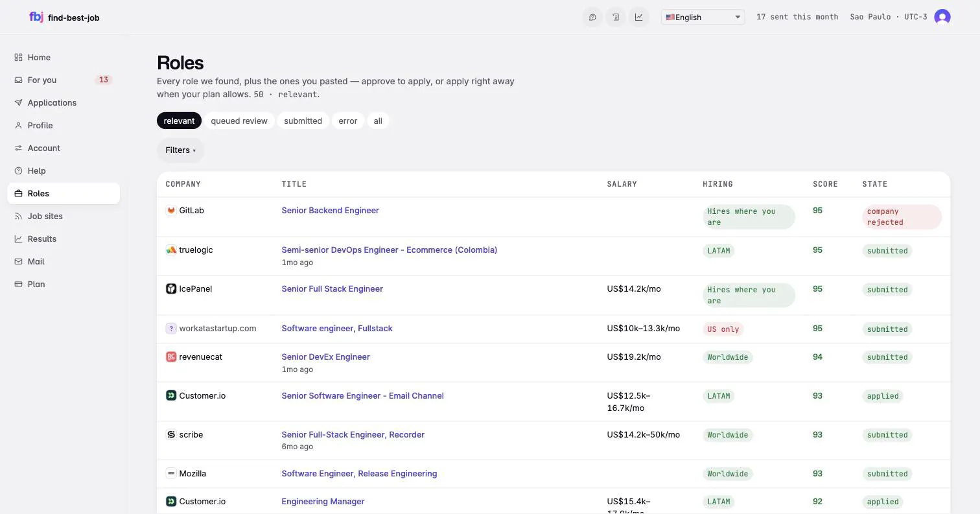Expand the Filters dropdown
980x514 pixels.
(x=180, y=150)
